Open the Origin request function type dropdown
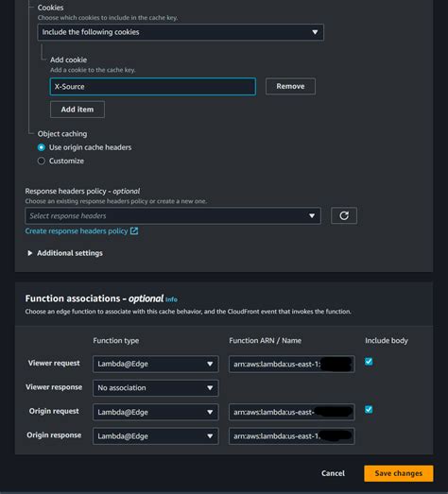 [155, 412]
